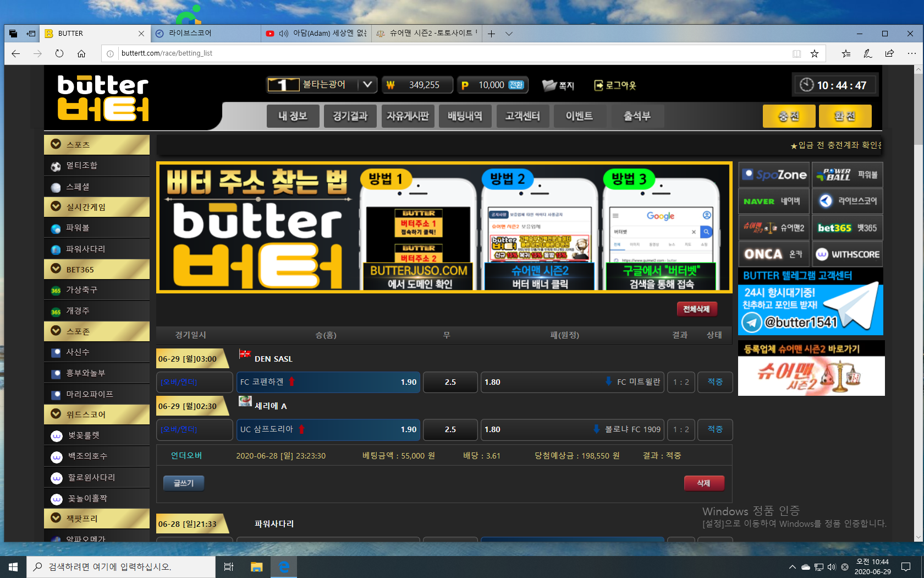This screenshot has height=578, width=924.
Task: Click the red 전체삭제 button
Action: click(x=696, y=309)
